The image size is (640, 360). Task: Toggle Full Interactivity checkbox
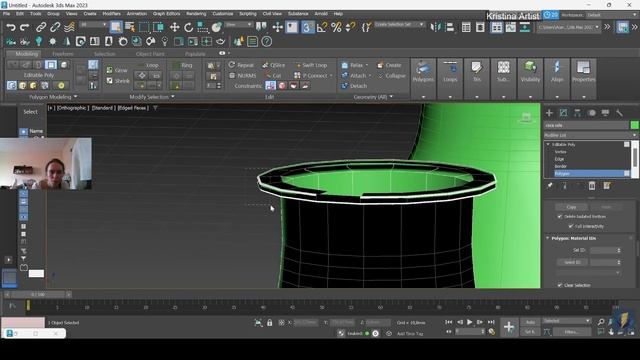[571, 227]
